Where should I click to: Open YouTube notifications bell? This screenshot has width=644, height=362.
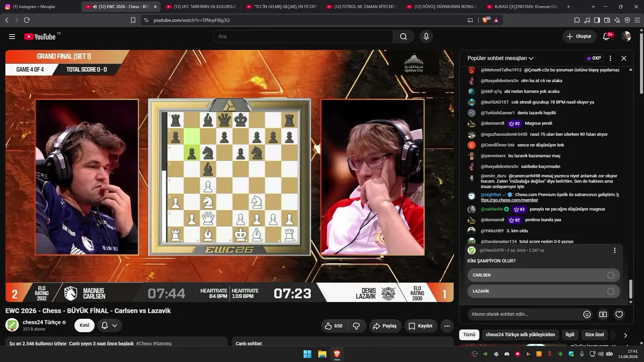point(606,37)
